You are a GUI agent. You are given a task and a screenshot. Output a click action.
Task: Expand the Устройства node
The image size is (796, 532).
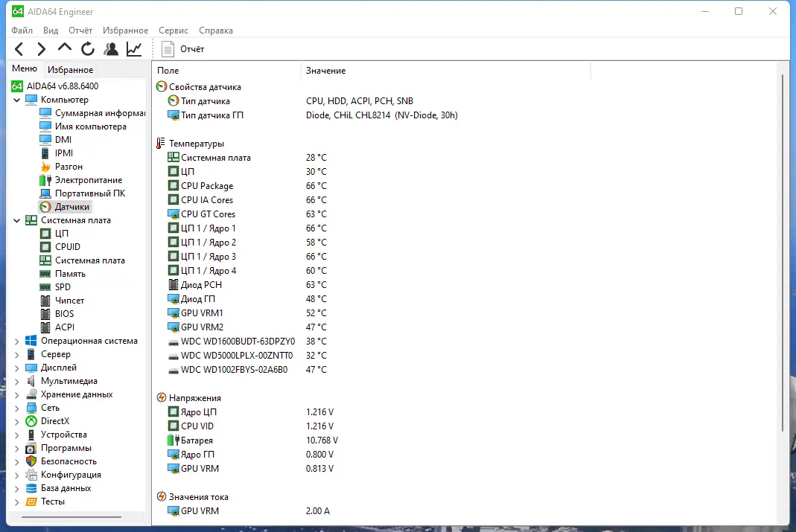pyautogui.click(x=16, y=435)
